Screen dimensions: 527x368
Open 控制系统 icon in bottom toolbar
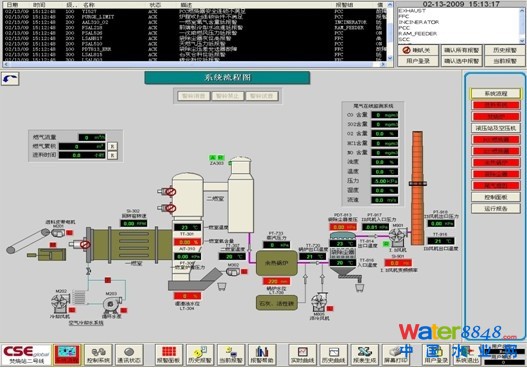[x=98, y=355]
